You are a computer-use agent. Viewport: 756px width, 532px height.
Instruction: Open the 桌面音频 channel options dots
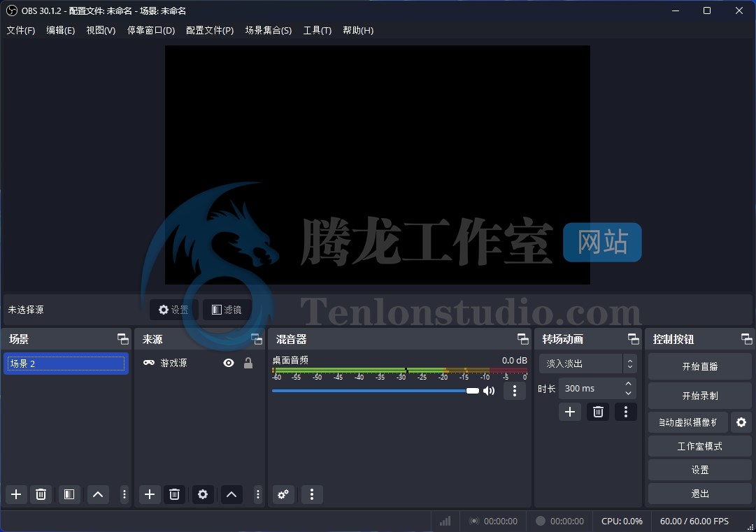[x=515, y=391]
